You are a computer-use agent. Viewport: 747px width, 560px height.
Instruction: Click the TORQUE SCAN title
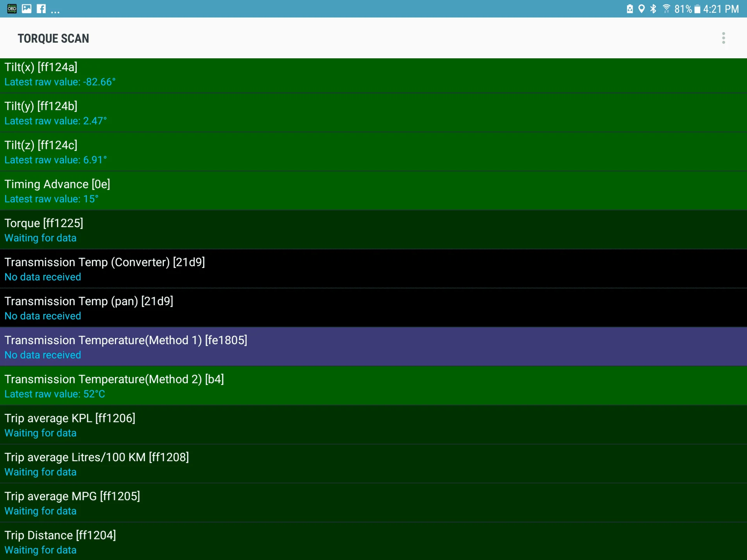[53, 38]
